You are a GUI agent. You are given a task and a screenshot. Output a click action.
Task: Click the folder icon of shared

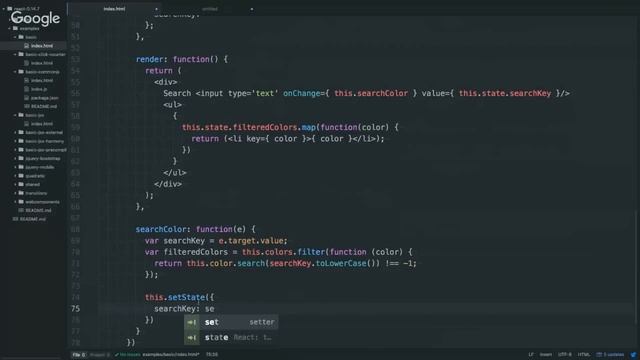pyautogui.click(x=21, y=184)
